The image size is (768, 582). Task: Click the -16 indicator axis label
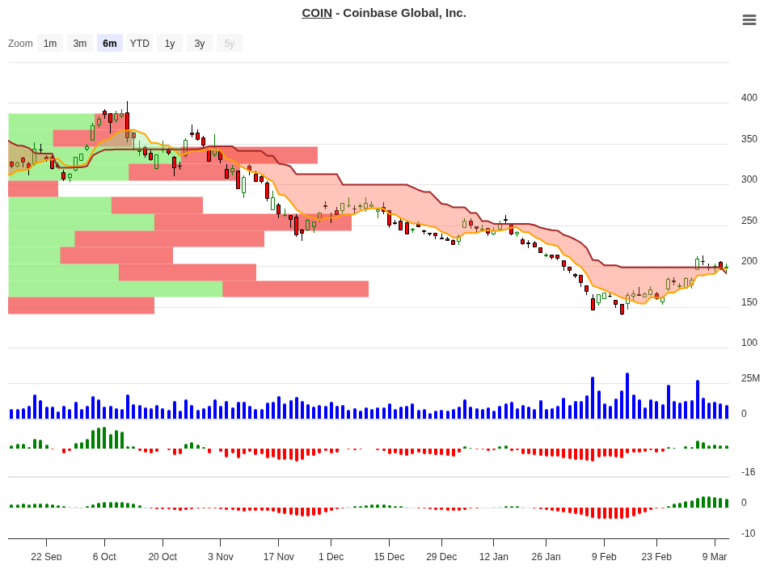[x=748, y=472]
